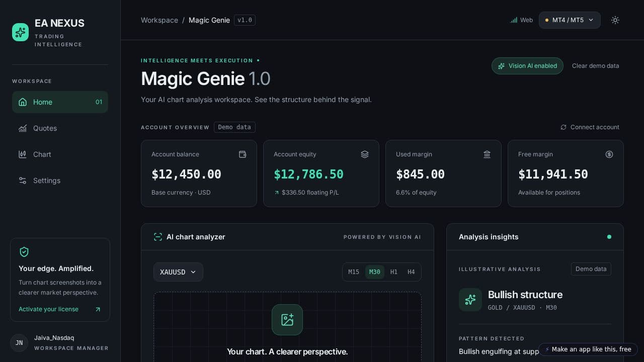Click Make an app like this, free
644x362 pixels.
[588, 349]
